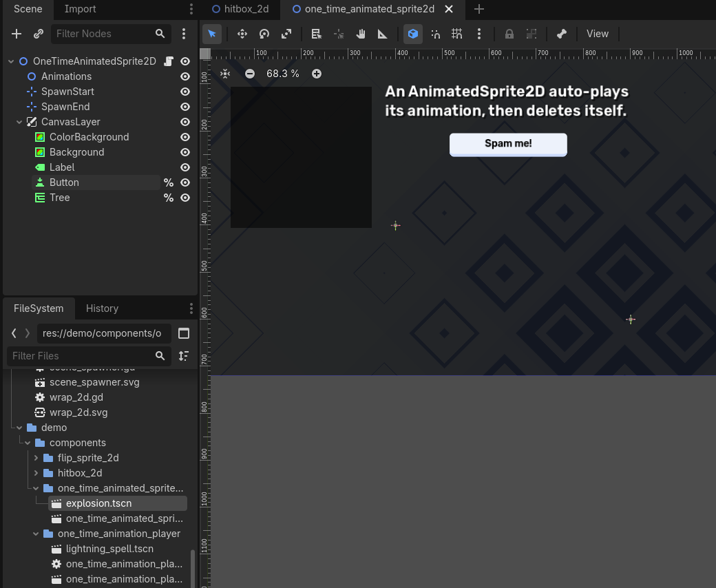Open the hitbox_2d scene tab
Screen dimensions: 716x588
point(241,9)
